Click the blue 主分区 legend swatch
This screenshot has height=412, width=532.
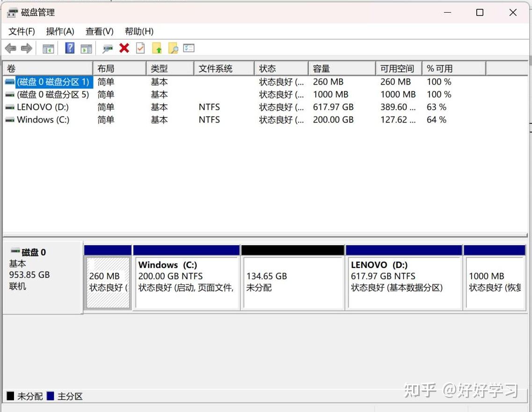point(50,396)
